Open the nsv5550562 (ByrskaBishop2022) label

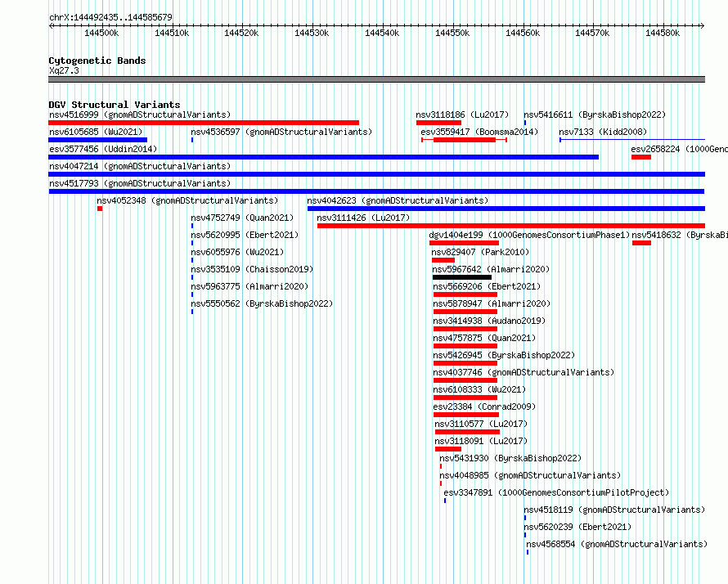point(262,303)
